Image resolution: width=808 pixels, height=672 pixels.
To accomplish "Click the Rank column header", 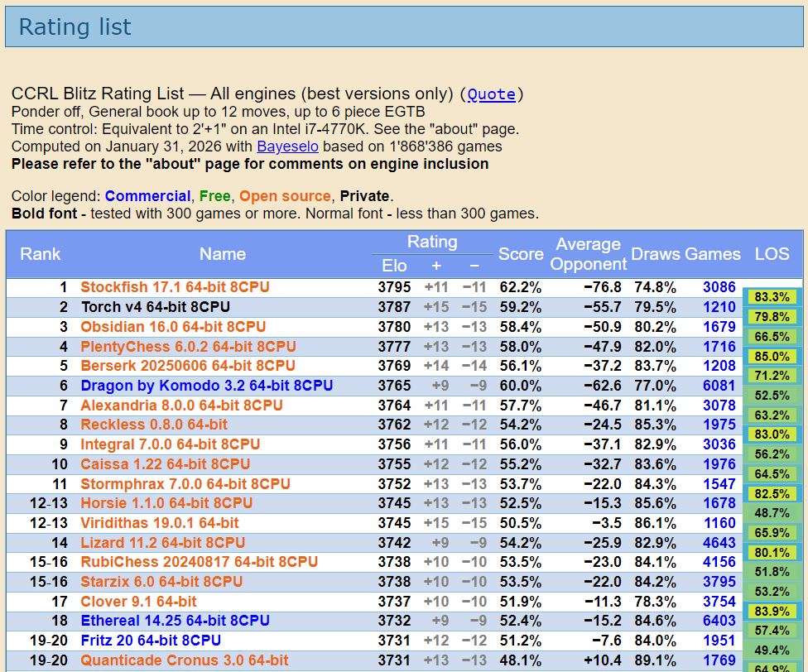I will pyautogui.click(x=41, y=254).
